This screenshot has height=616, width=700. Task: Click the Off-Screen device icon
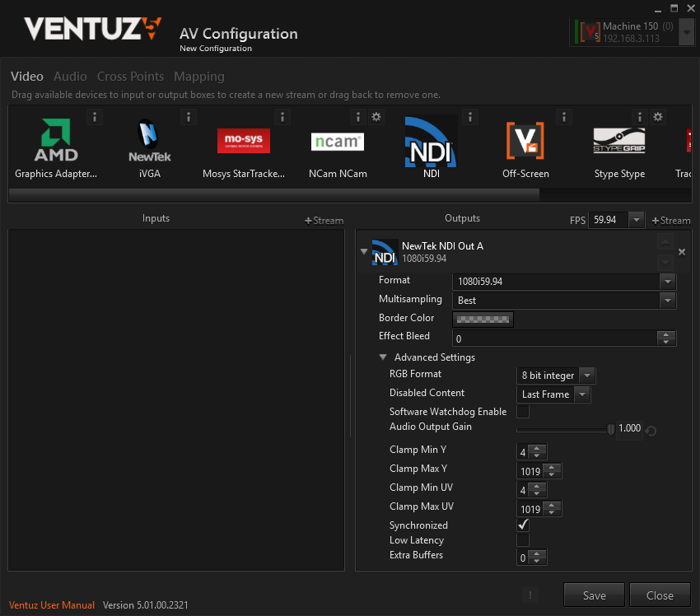click(525, 142)
